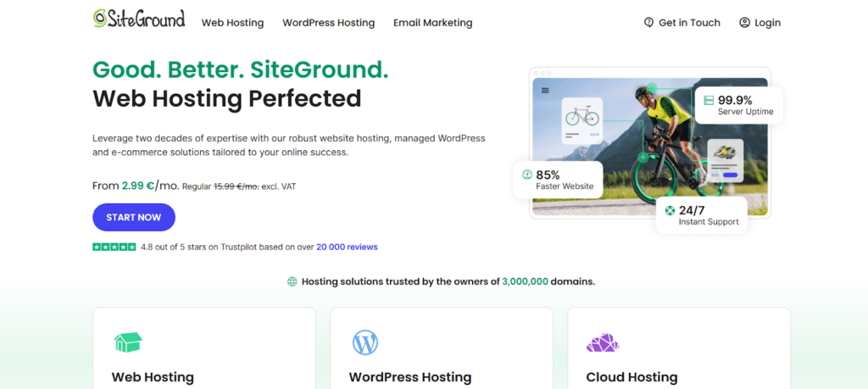Click the green house Web Hosting icon
Screen dimensions: 868x389
click(128, 342)
